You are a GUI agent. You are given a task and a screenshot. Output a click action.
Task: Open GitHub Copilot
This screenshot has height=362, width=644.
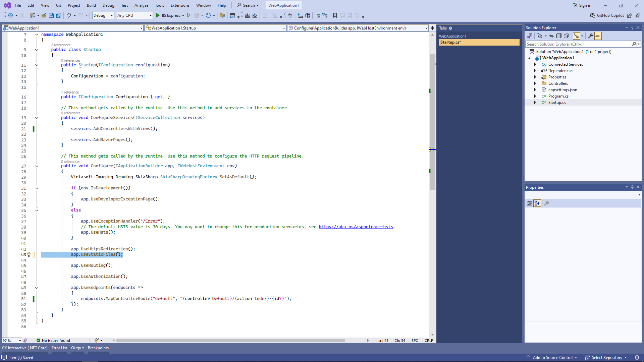[x=607, y=15]
